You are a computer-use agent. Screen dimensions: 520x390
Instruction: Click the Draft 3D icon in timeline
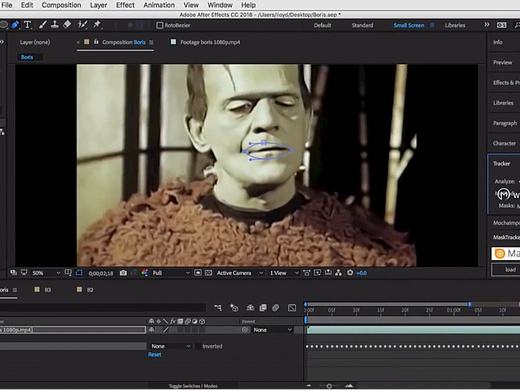click(234, 308)
